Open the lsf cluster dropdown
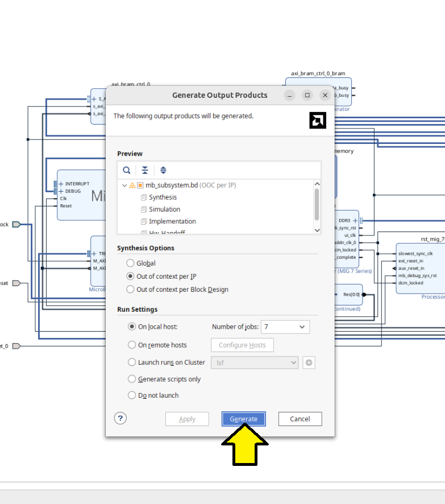 pyautogui.click(x=255, y=362)
